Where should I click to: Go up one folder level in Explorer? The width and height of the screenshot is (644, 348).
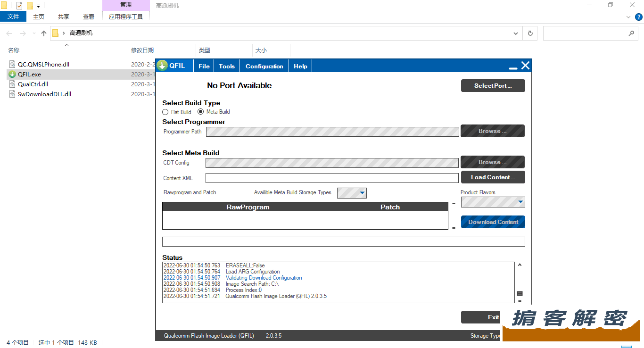pyautogui.click(x=44, y=33)
